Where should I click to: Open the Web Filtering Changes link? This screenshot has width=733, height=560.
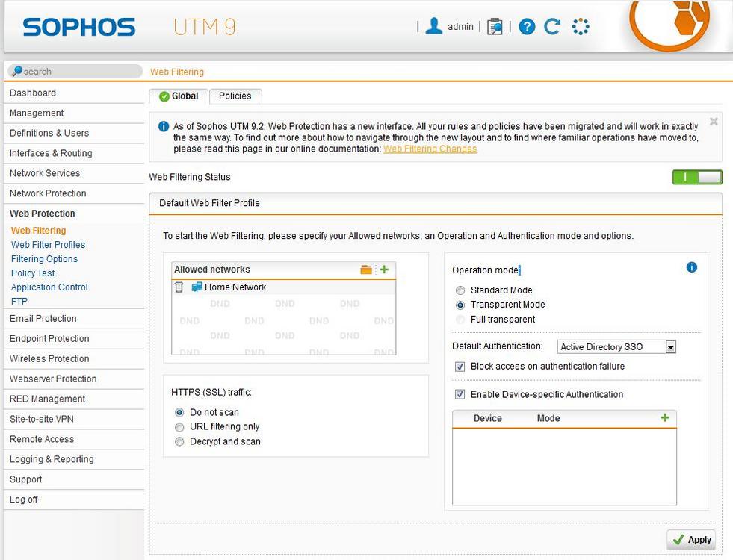430,149
